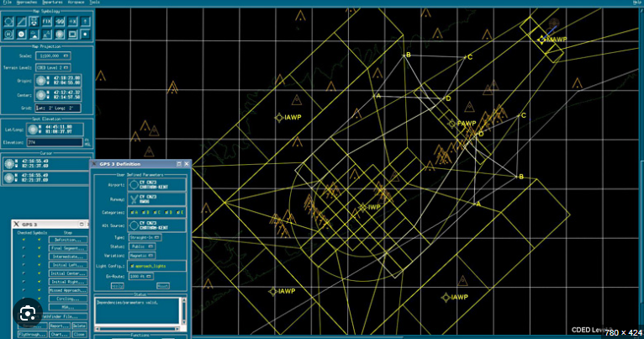Toggle Symbols check for Initial Left step
Screen dimensions: 644x339
[x=40, y=265]
